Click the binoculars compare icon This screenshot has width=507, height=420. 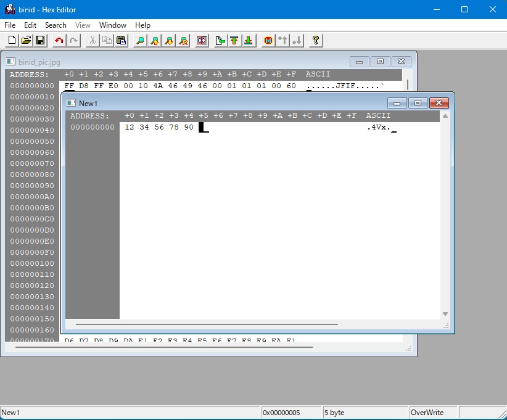coord(202,41)
